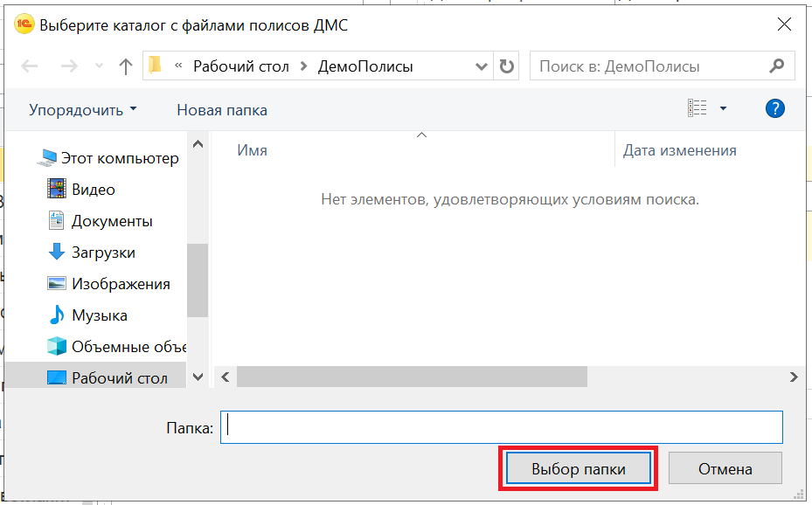Viewport: 812px width, 505px height.
Task: Click the horizontal scrollbar thumb
Action: (411, 377)
